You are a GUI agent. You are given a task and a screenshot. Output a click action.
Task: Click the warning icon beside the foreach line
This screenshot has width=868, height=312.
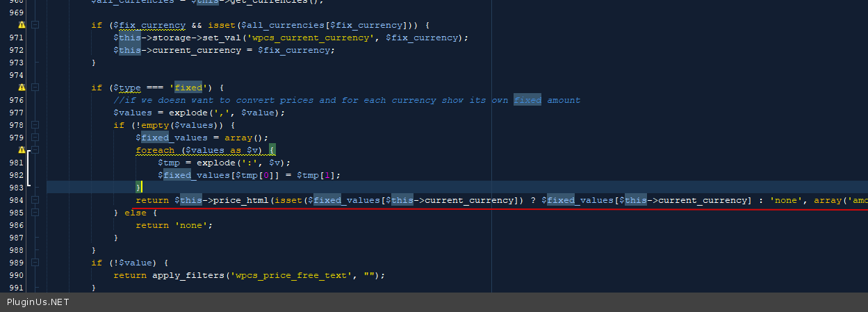22,150
